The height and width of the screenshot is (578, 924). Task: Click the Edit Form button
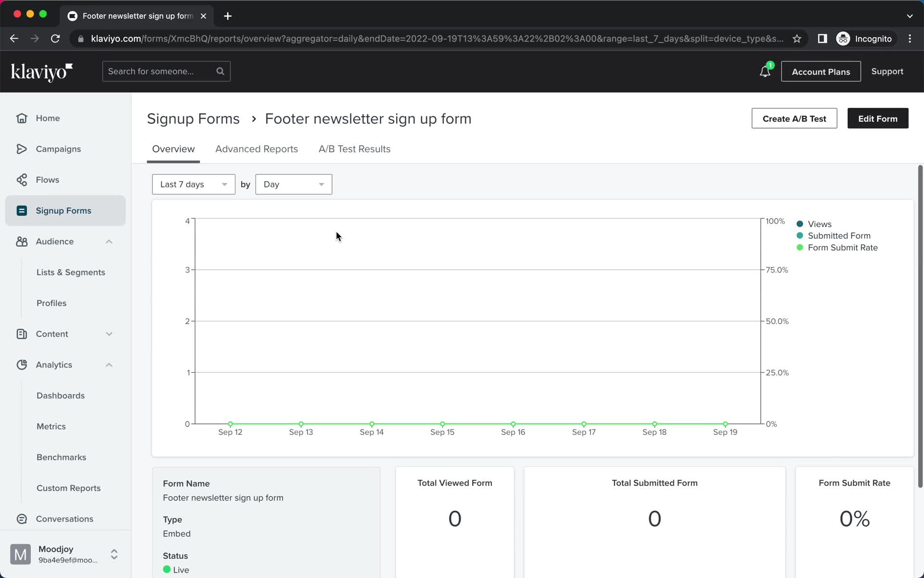click(x=878, y=118)
